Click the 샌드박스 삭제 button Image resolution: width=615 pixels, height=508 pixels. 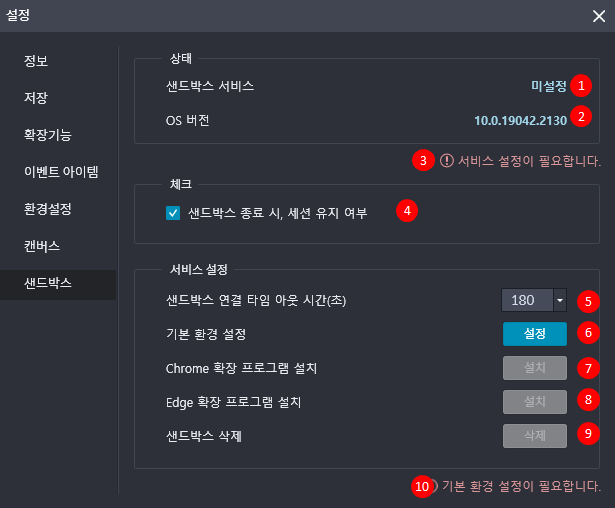535,436
